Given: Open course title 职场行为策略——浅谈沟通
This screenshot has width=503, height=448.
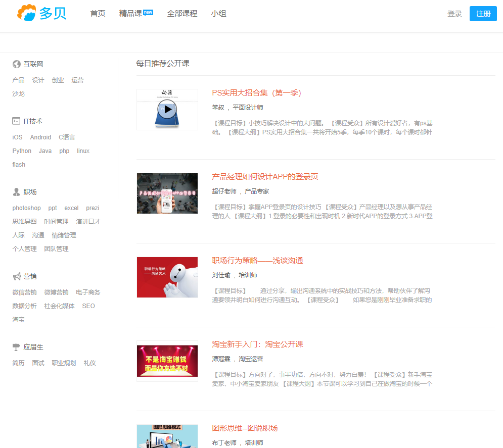Looking at the screenshot, I should 257,261.
